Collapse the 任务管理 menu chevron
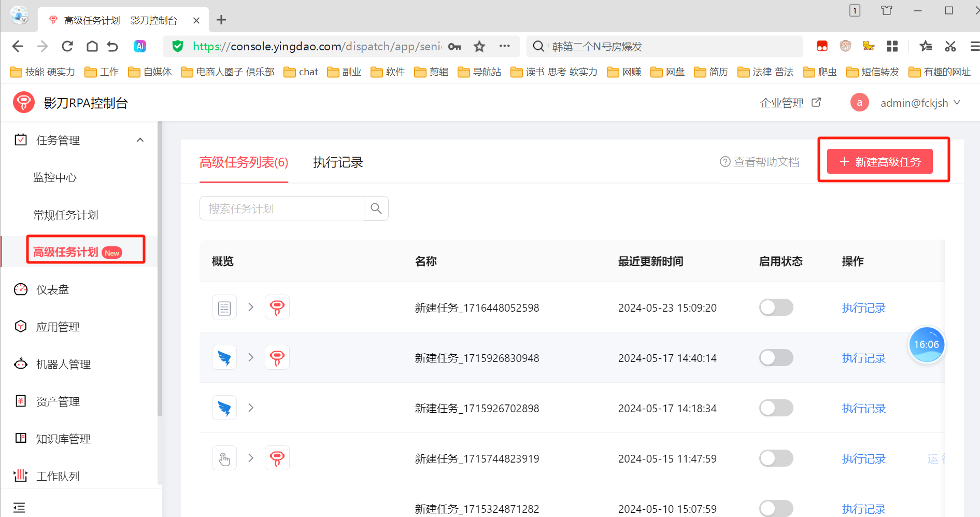This screenshot has height=517, width=980. pos(140,140)
